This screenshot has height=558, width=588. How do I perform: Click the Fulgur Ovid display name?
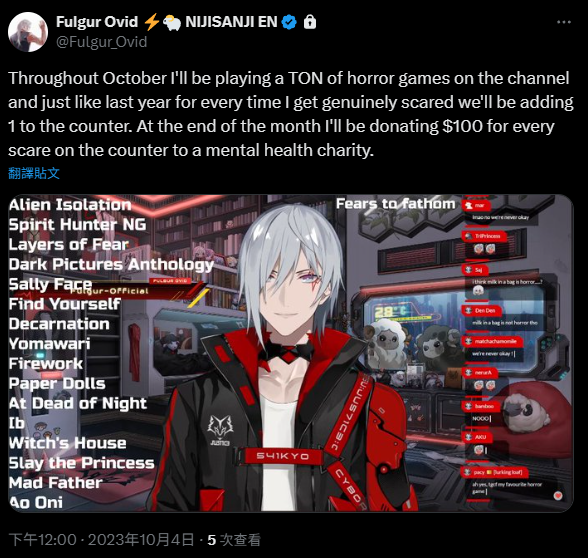coord(97,22)
